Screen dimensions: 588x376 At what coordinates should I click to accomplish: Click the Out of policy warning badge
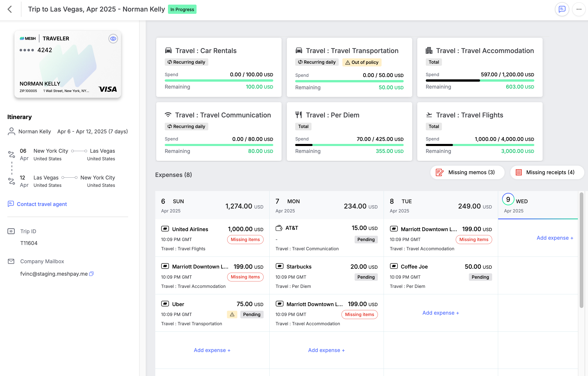362,62
